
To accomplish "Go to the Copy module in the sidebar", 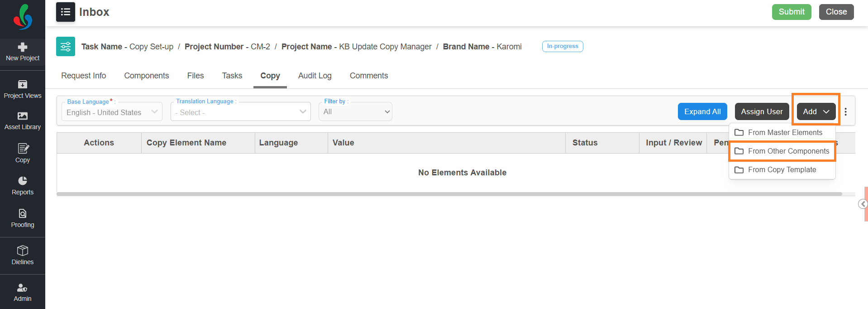I will click(23, 153).
